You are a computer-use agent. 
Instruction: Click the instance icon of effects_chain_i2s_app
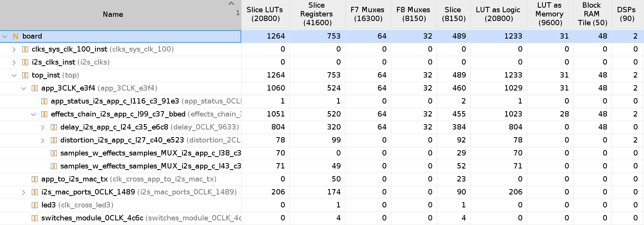(44, 114)
